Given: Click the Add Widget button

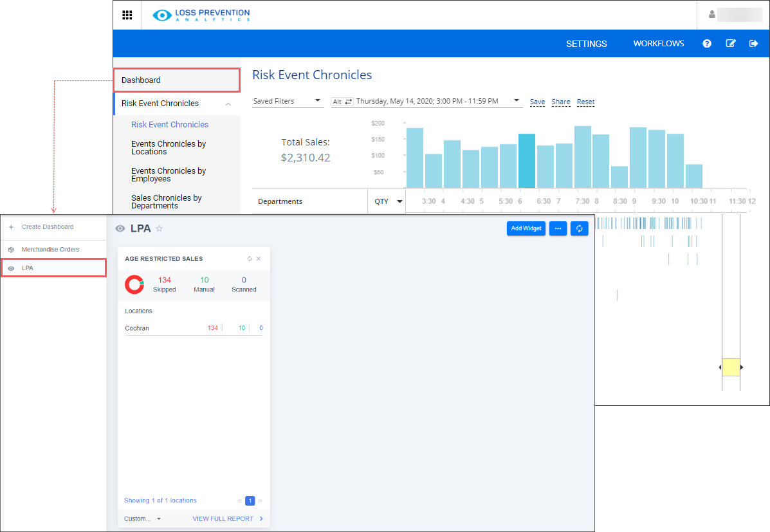Looking at the screenshot, I should click(526, 228).
